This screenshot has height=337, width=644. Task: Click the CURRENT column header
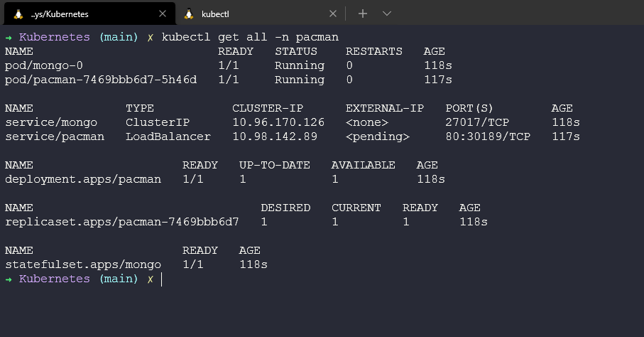click(x=356, y=208)
